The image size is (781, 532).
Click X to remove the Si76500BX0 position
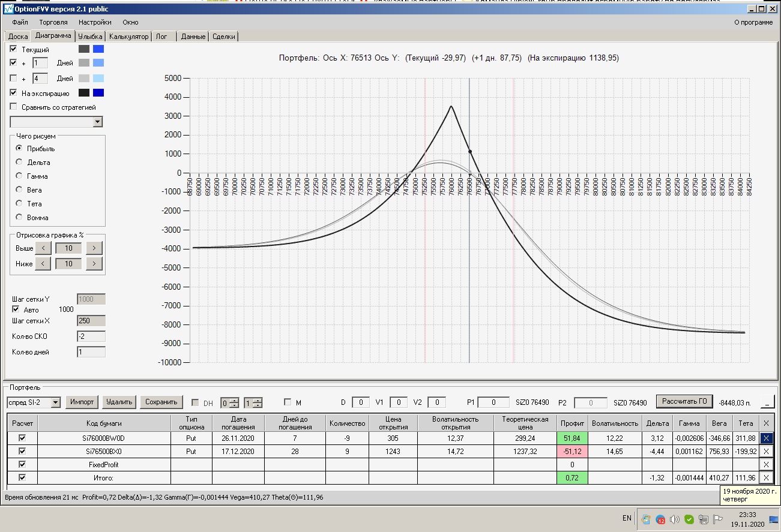click(x=766, y=451)
